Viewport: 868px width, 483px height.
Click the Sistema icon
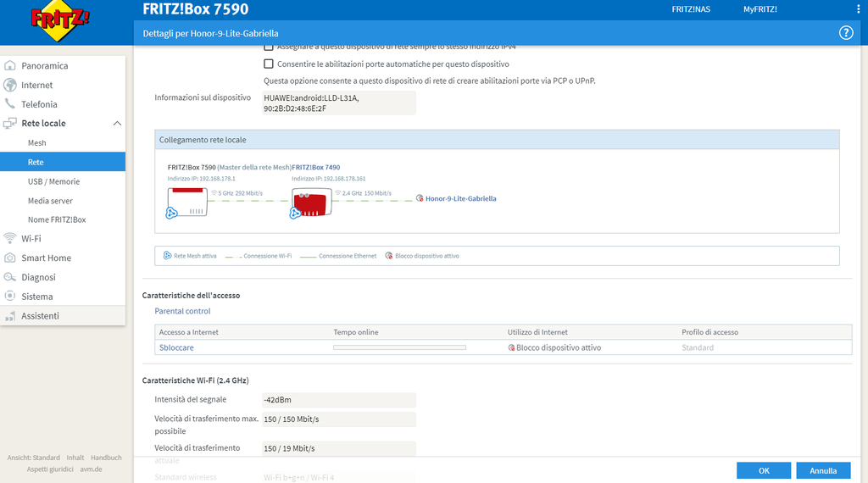(x=10, y=296)
